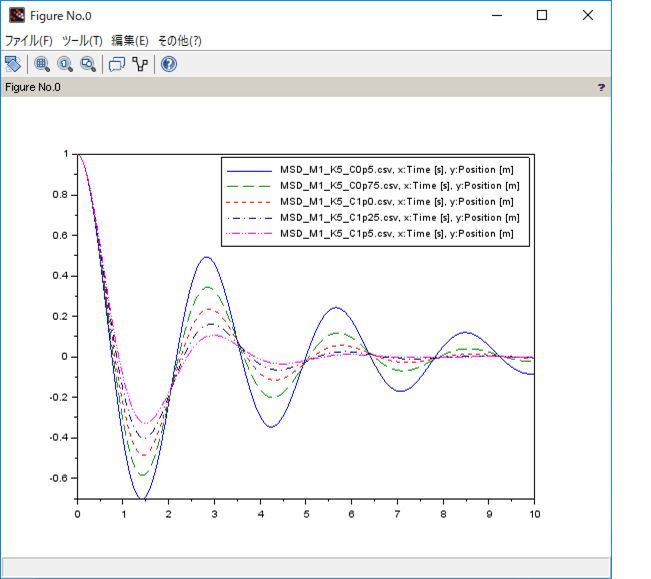Click the magenta dash-dot legend line sample
This screenshot has width=651, height=579.
(249, 234)
